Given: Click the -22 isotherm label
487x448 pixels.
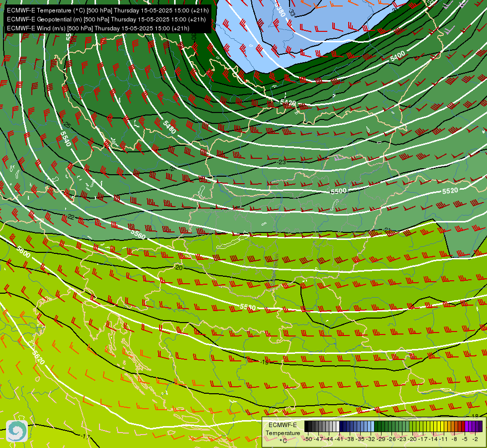Looking at the screenshot, I should [x=71, y=217].
